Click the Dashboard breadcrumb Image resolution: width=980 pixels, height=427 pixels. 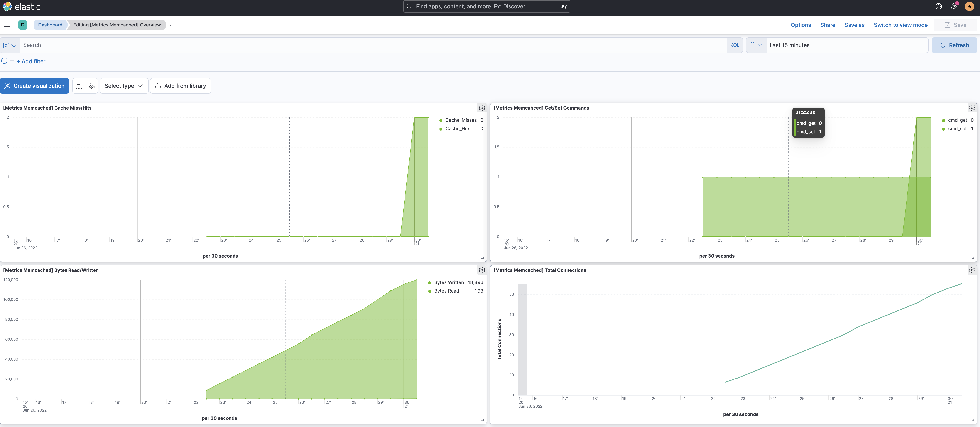click(50, 25)
